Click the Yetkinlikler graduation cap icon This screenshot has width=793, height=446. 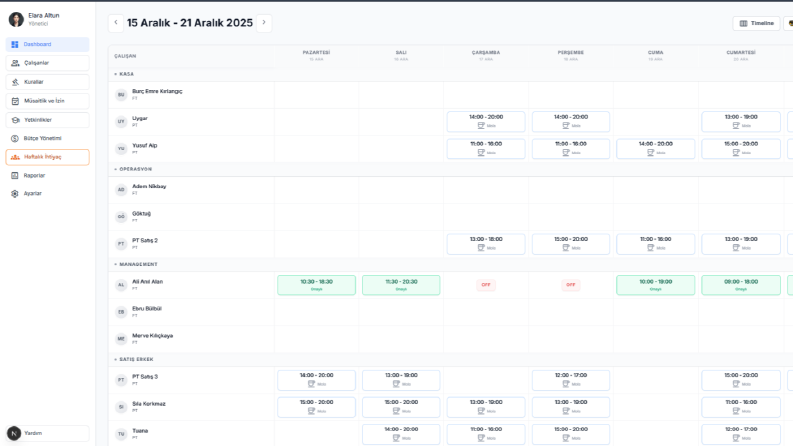[x=15, y=120]
